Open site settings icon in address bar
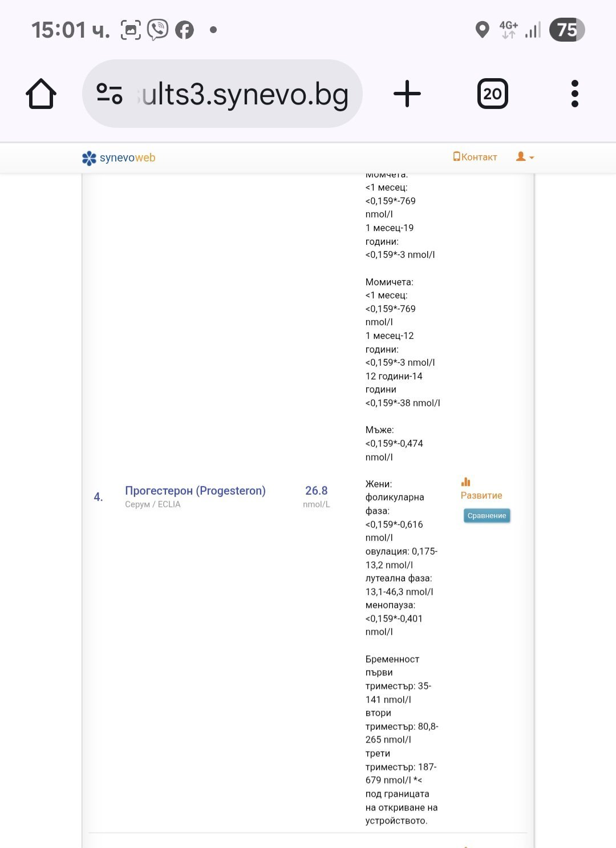The height and width of the screenshot is (848, 616). (x=110, y=94)
